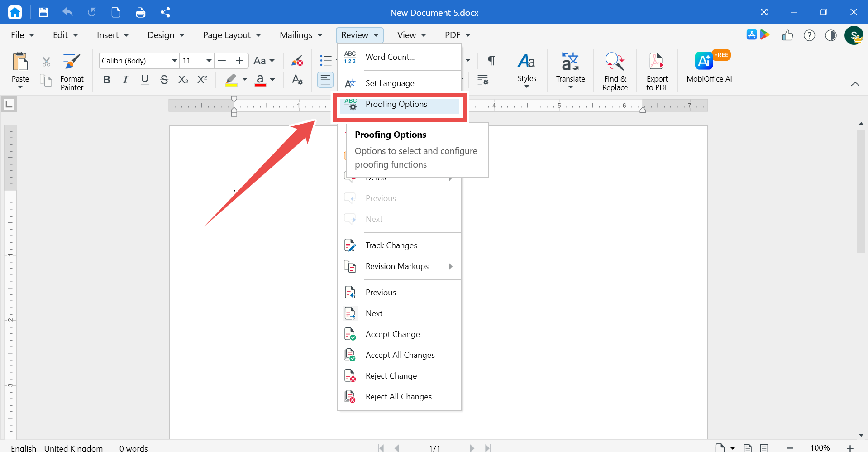Apply red font color

coord(260,80)
